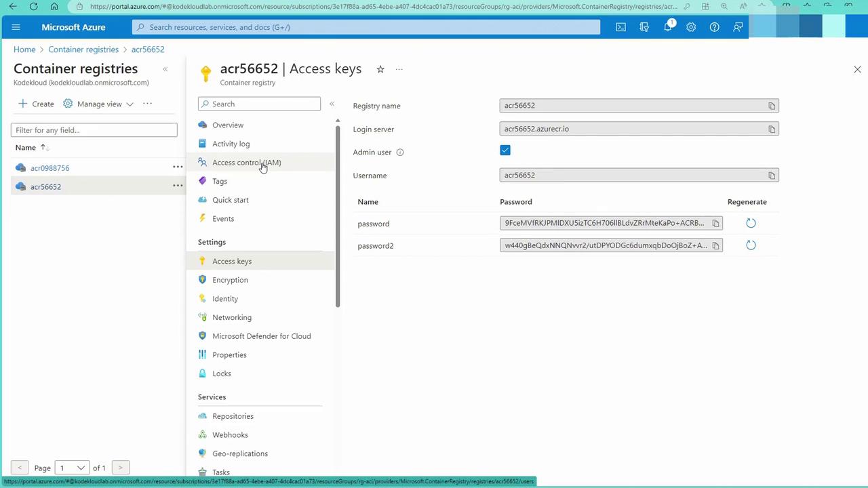Open Azure Cloud Shell icon

(x=620, y=27)
